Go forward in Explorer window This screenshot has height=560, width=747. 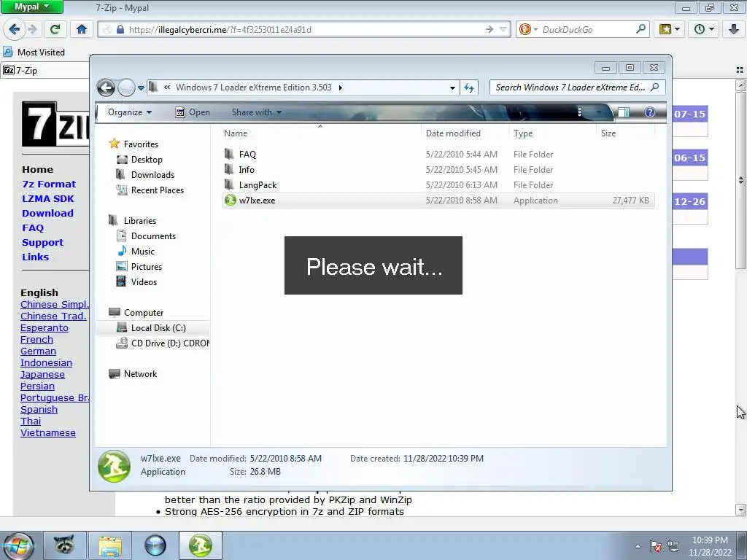[126, 87]
